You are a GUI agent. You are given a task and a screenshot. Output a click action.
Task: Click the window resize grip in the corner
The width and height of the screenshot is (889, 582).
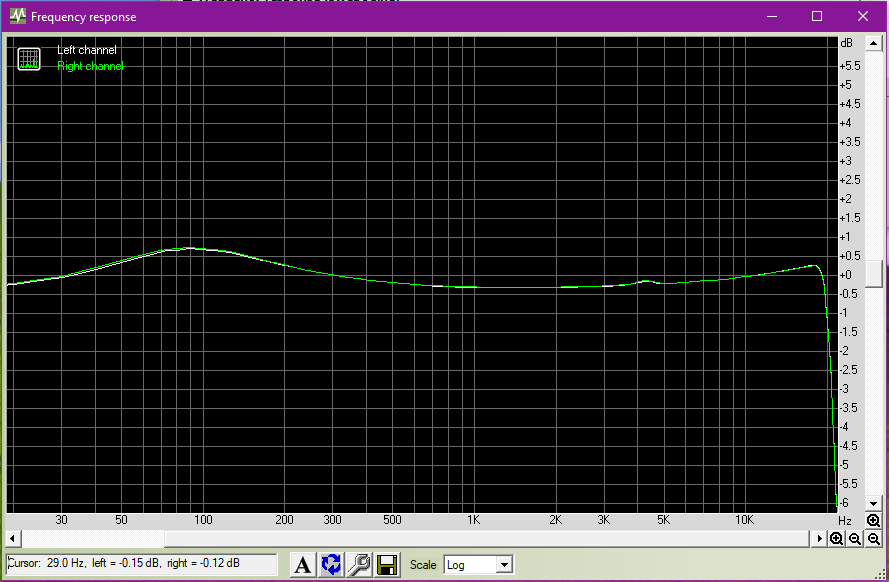pos(880,575)
